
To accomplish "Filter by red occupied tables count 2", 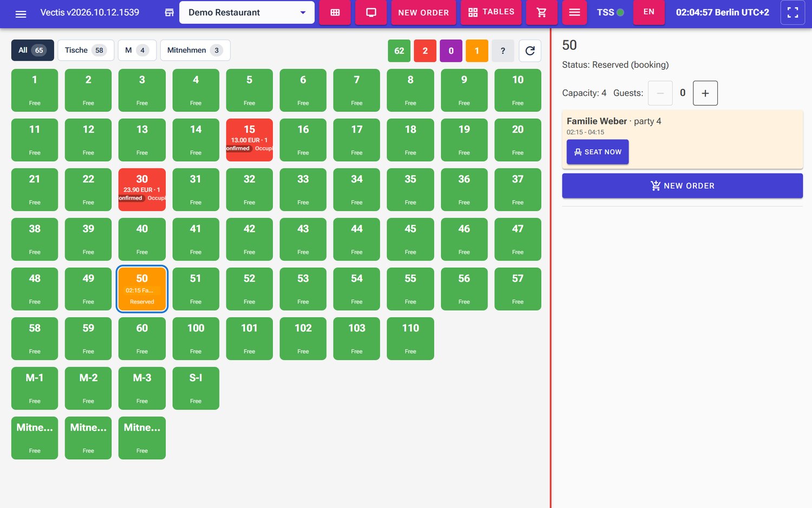I will click(425, 51).
